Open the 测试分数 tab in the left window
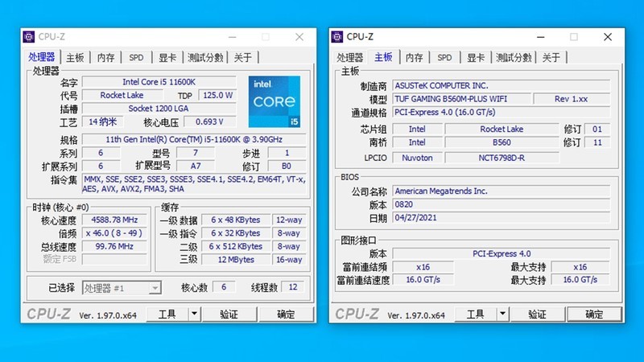The width and height of the screenshot is (644, 362). pos(205,57)
